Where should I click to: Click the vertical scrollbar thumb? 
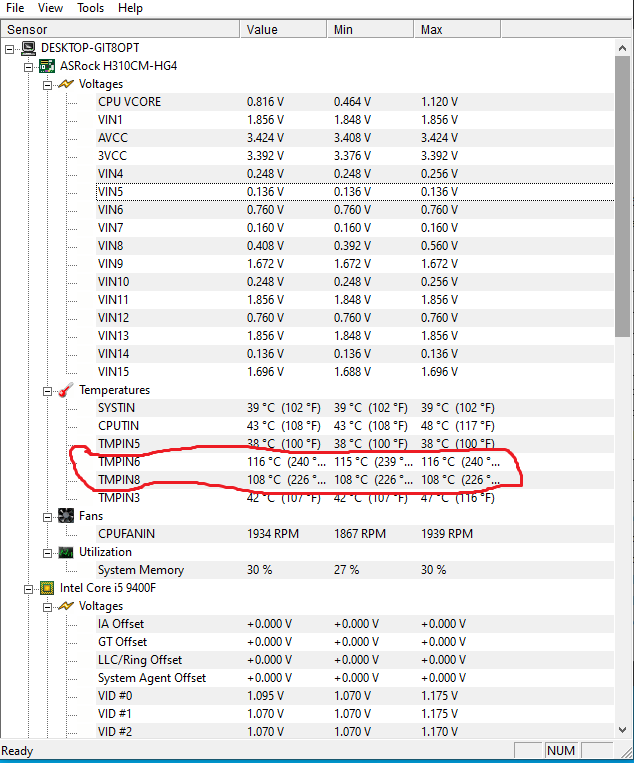pos(622,190)
